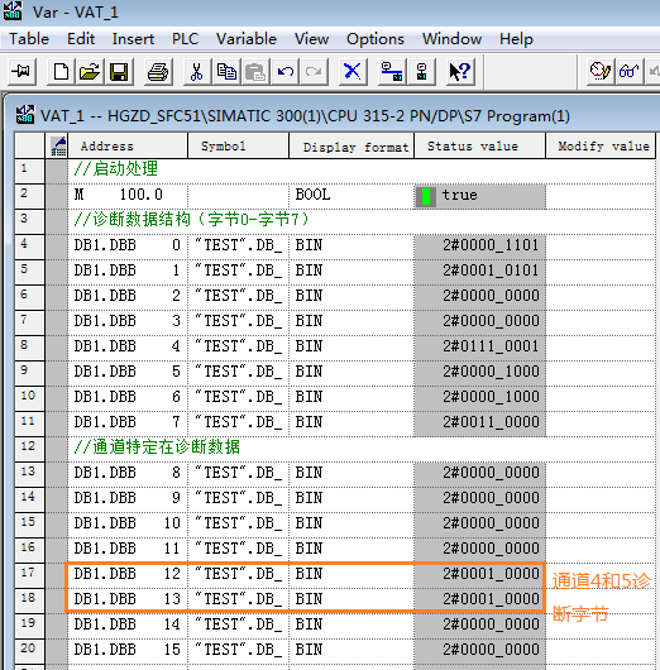Click the symbol cell of DB1.DBB 2
This screenshot has width=660, height=670.
238,297
